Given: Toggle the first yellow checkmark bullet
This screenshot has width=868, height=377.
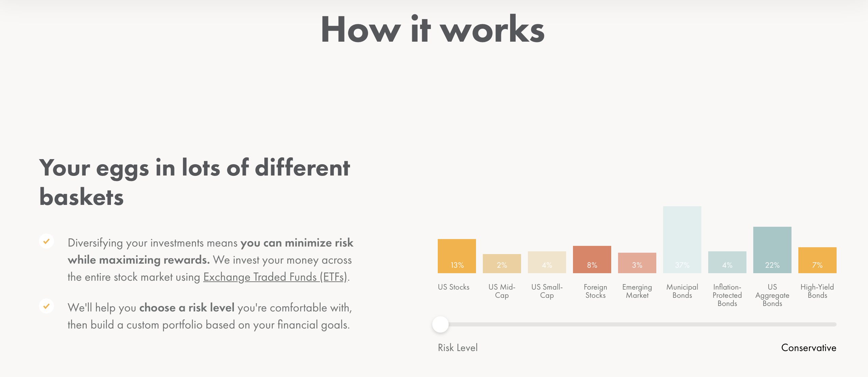Looking at the screenshot, I should [x=46, y=241].
